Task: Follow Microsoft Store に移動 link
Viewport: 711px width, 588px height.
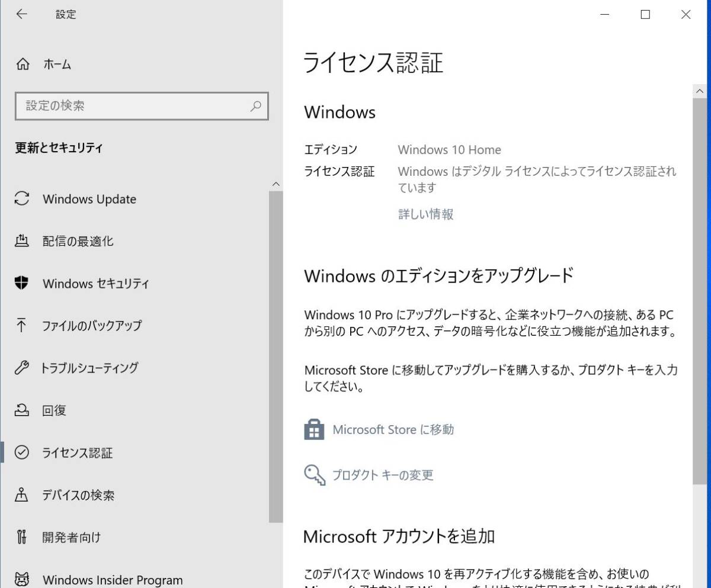Action: [x=393, y=429]
